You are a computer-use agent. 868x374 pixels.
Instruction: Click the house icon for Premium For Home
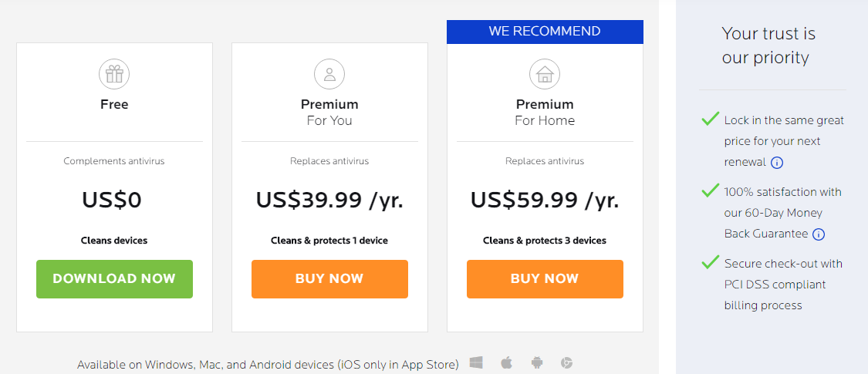(x=545, y=74)
